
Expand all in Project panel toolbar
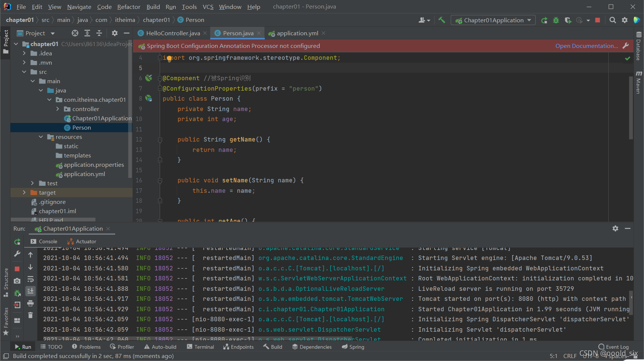87,33
